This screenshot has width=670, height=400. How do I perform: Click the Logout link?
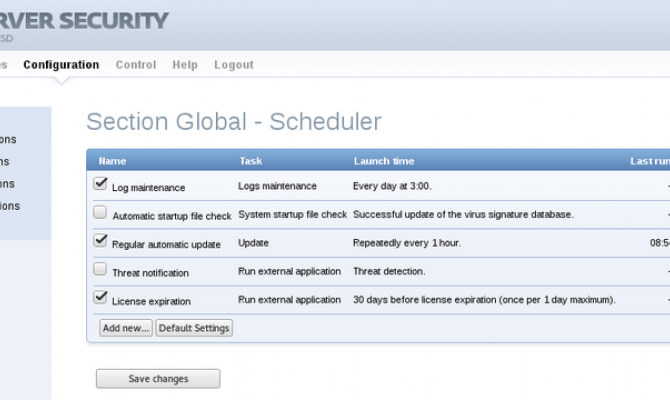[x=234, y=65]
